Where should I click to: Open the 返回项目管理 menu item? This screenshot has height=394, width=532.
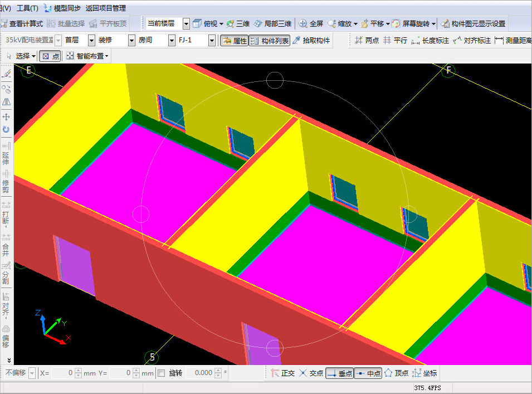tap(105, 8)
